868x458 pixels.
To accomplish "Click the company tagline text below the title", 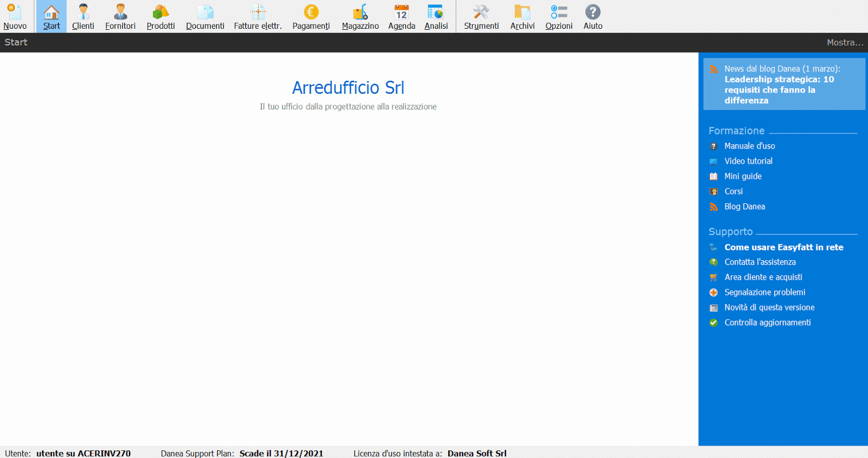I will [348, 107].
